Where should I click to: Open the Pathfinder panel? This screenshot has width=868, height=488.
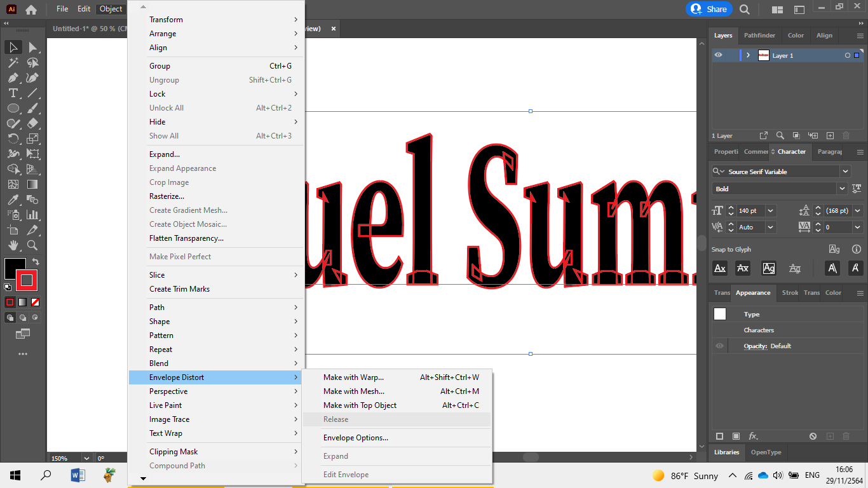click(759, 36)
